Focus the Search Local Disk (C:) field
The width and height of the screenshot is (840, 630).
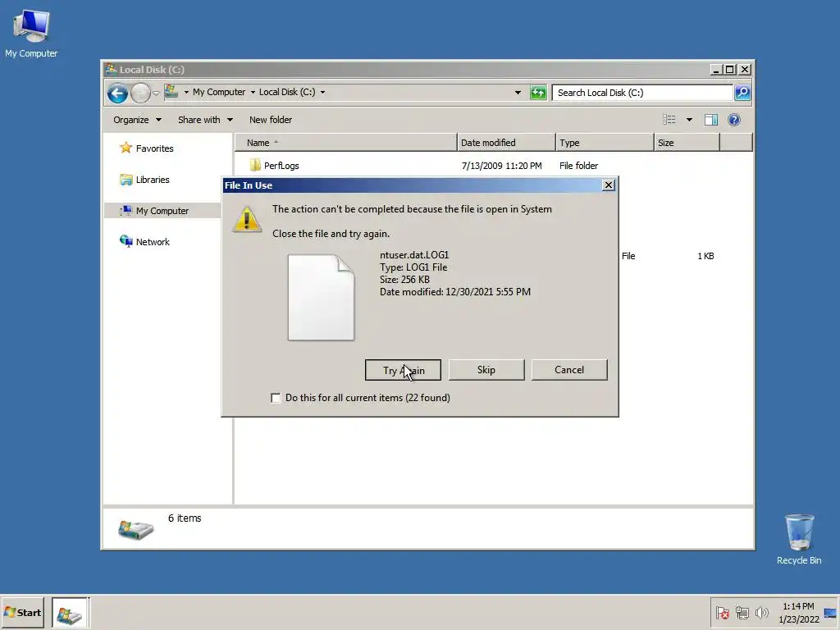click(642, 93)
